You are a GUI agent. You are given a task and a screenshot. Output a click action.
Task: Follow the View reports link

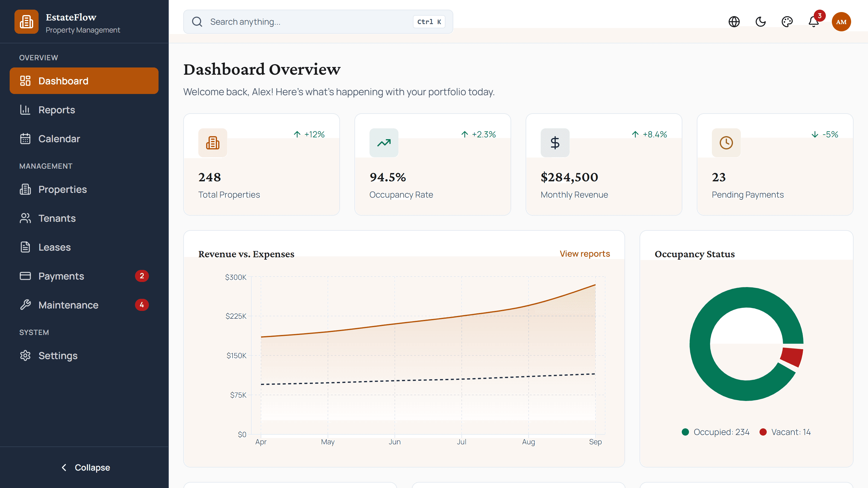(585, 254)
